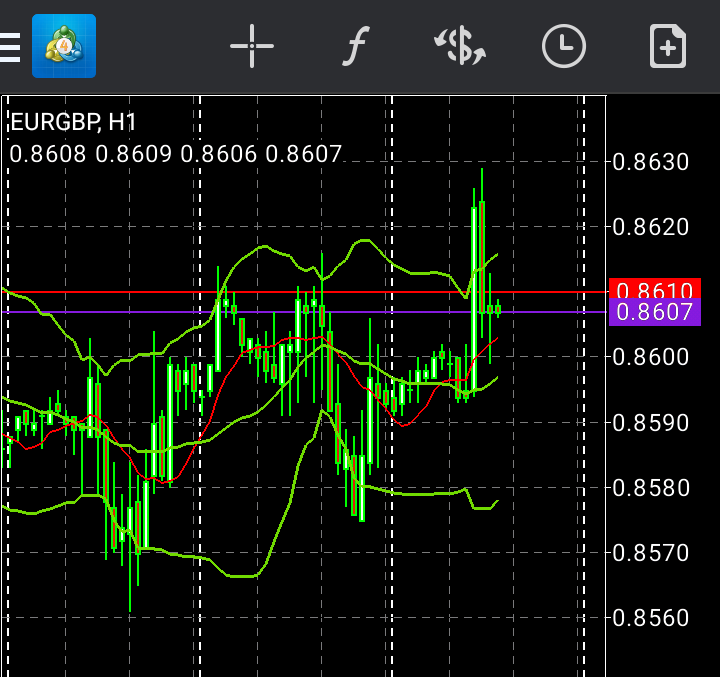Tap the 0.8580 price scale label
The height and width of the screenshot is (677, 720).
point(651,488)
